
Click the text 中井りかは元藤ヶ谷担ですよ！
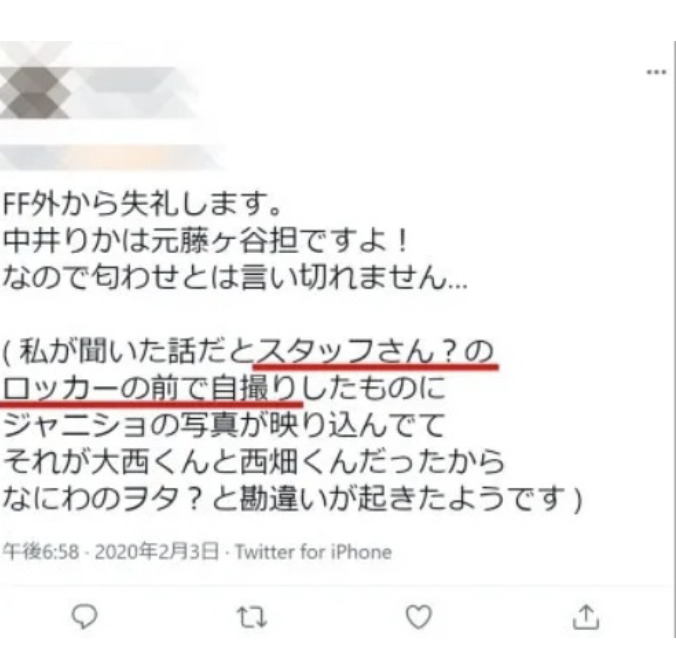coord(206,240)
